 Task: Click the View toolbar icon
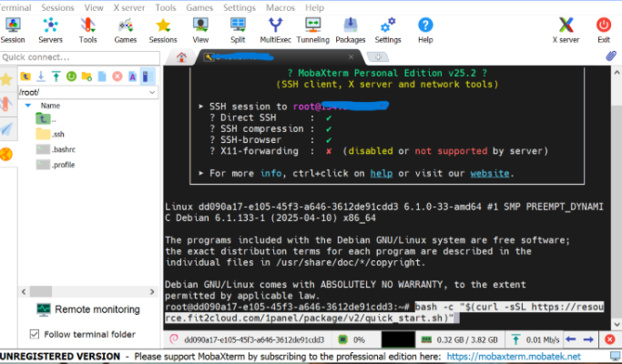pos(200,30)
